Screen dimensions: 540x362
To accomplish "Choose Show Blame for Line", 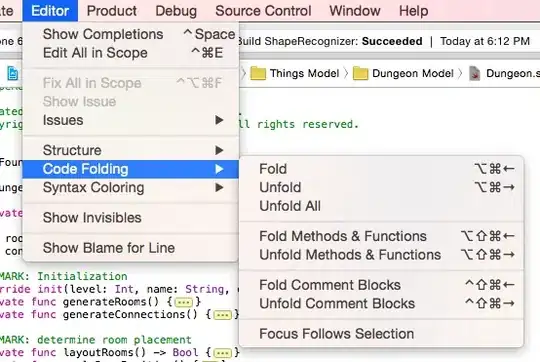I will [131, 248].
